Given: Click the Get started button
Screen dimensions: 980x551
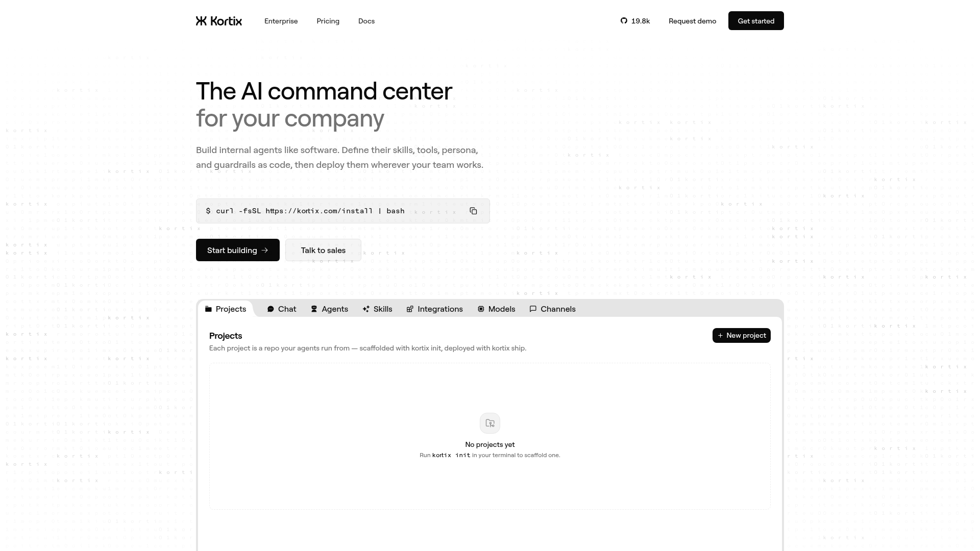Looking at the screenshot, I should click(x=756, y=21).
